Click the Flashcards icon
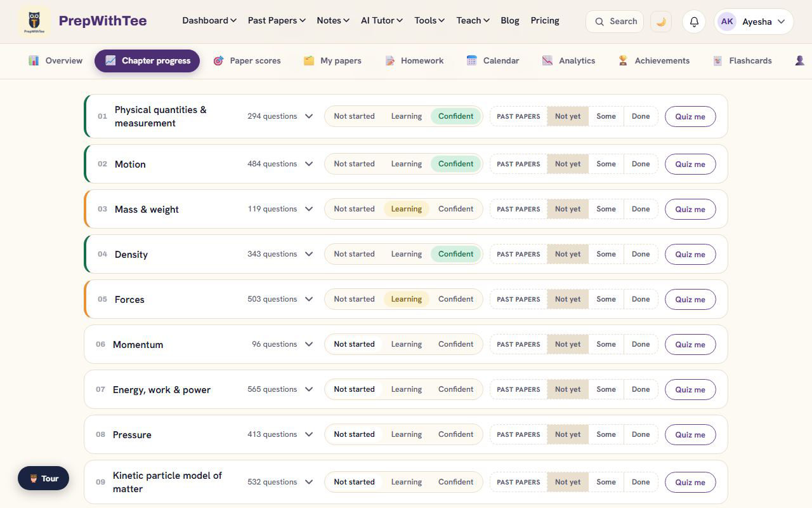The image size is (812, 508). pos(717,61)
